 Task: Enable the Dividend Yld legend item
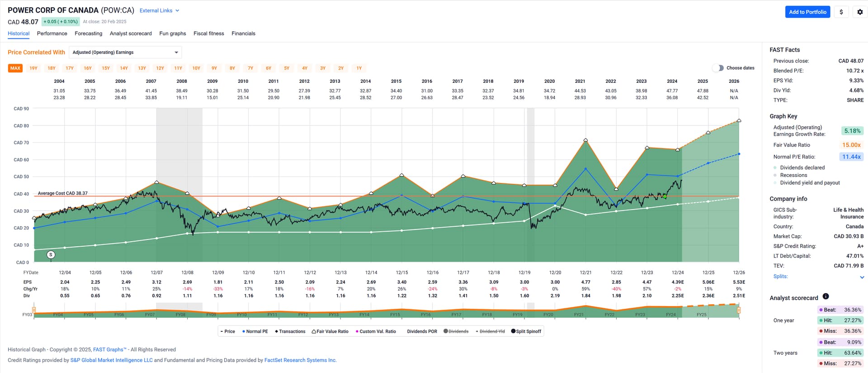click(490, 331)
